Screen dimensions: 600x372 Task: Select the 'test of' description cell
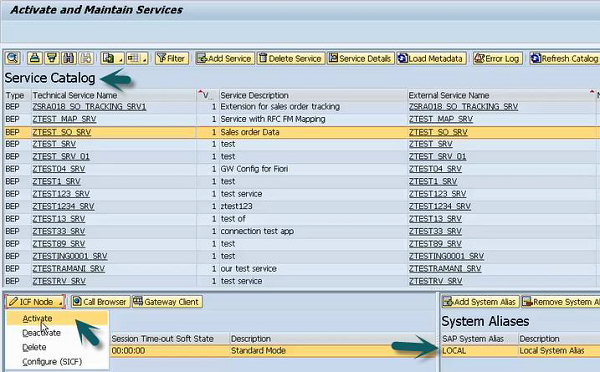pyautogui.click(x=313, y=219)
